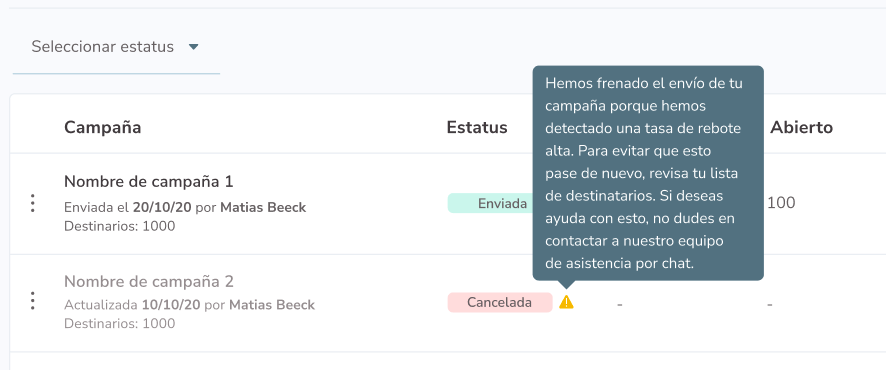Open Nombre de campaña 2 title
The image size is (886, 370).
tap(149, 281)
